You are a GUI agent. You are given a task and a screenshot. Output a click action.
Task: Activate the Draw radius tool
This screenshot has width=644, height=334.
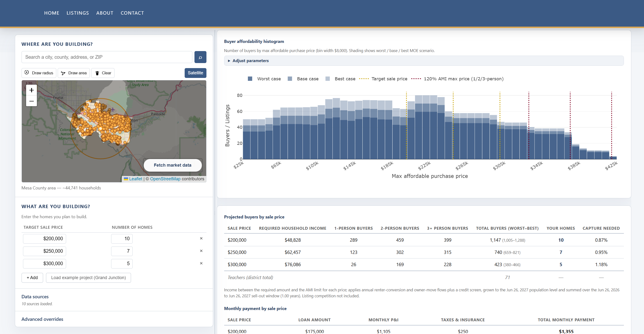coord(39,73)
